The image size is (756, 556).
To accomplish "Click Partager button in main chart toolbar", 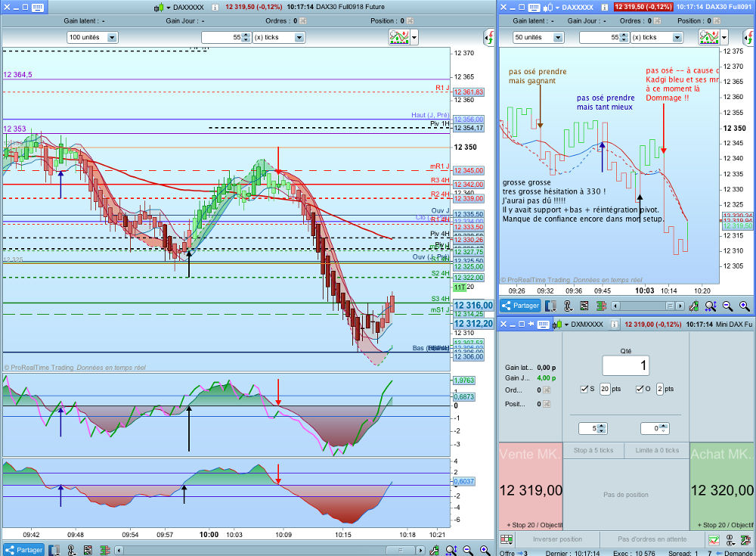I will [x=23, y=550].
